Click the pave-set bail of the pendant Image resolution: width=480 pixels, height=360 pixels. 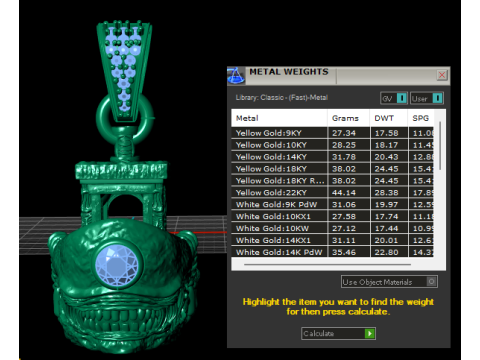124,71
